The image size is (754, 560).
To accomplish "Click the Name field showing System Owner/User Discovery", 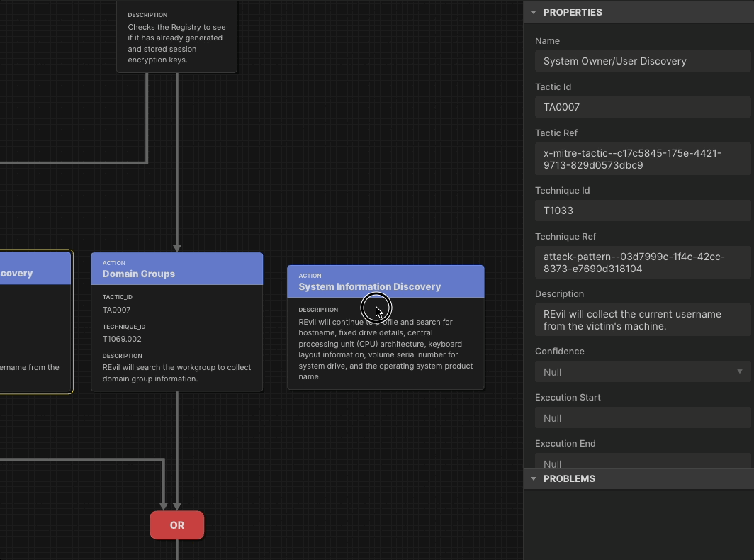I will 643,61.
